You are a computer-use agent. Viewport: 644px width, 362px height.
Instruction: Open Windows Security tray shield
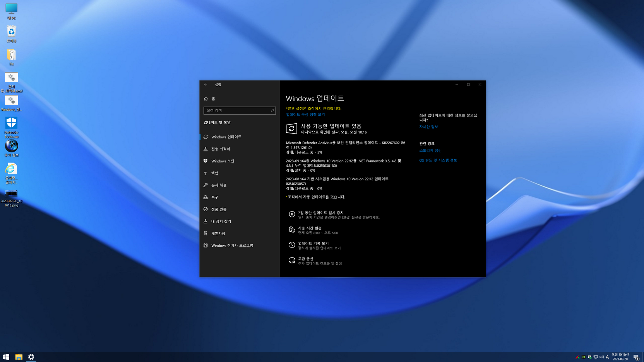pyautogui.click(x=589, y=357)
